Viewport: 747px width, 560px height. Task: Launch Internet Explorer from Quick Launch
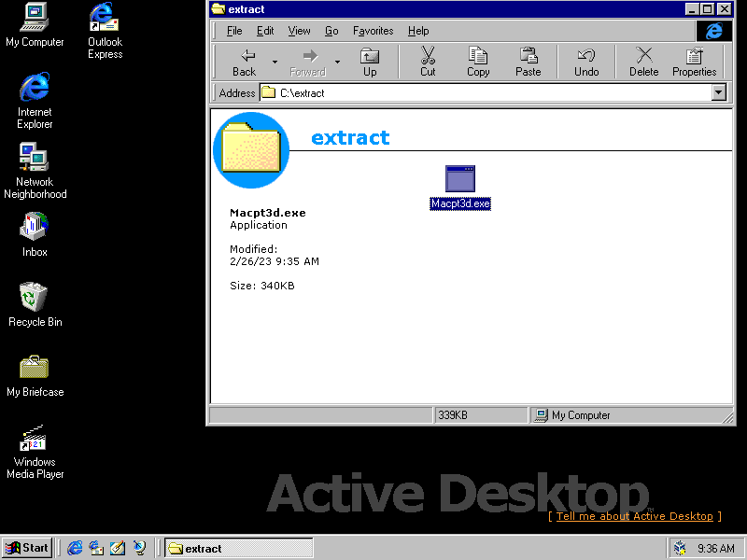coord(75,548)
